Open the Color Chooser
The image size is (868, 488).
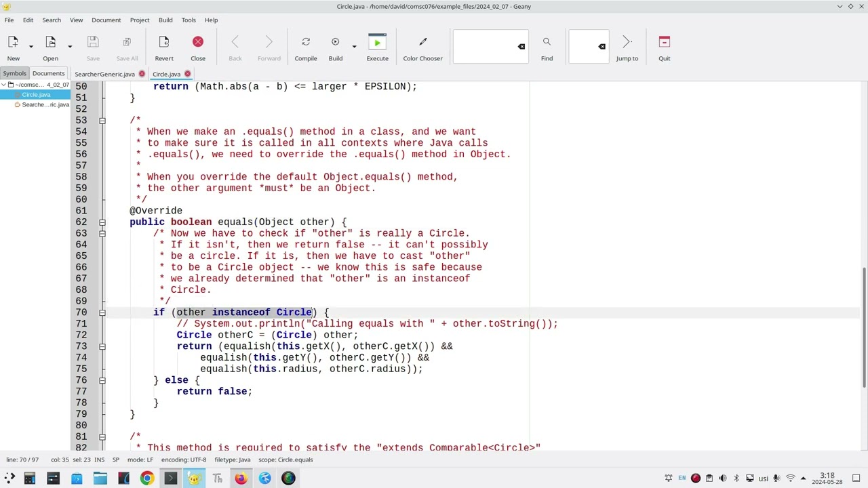(x=422, y=48)
